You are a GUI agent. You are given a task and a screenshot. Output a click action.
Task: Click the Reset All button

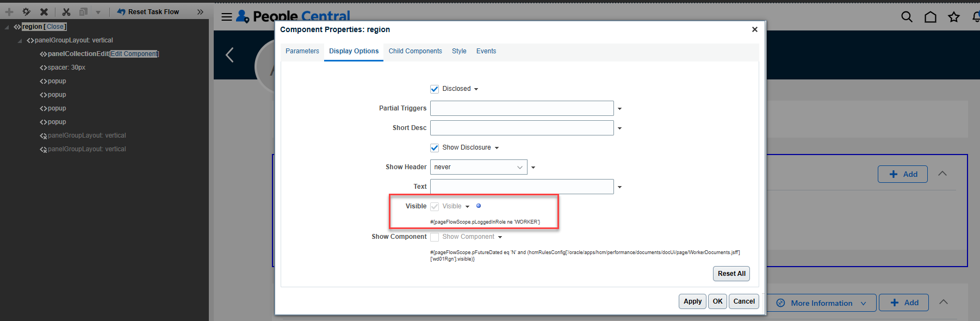pos(731,274)
